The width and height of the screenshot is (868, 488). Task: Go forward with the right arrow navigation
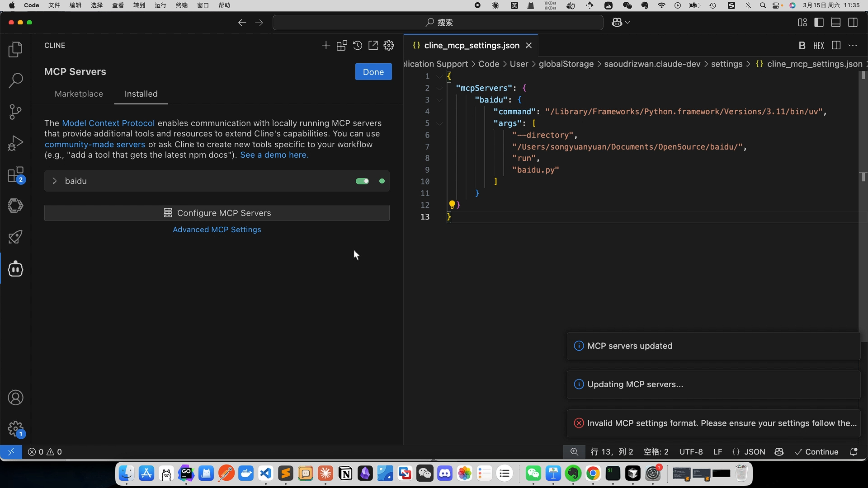pyautogui.click(x=259, y=23)
